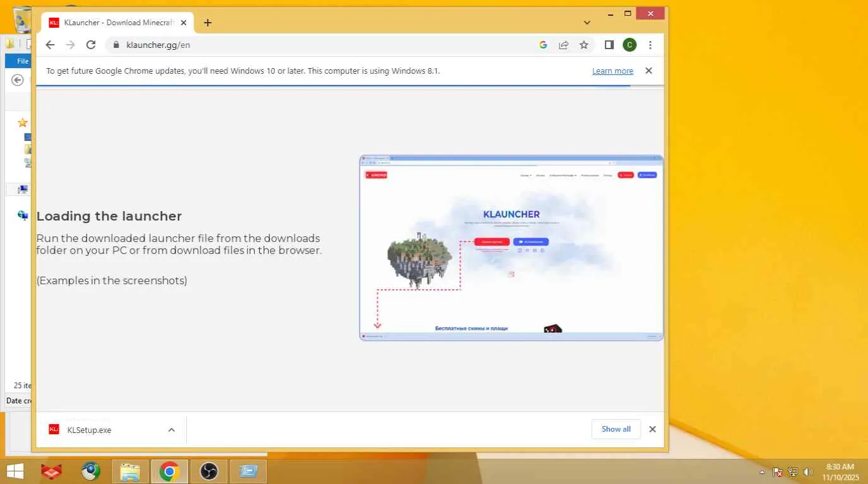
Task: Open Favorites star in File Explorer sidebar
Action: coord(23,123)
